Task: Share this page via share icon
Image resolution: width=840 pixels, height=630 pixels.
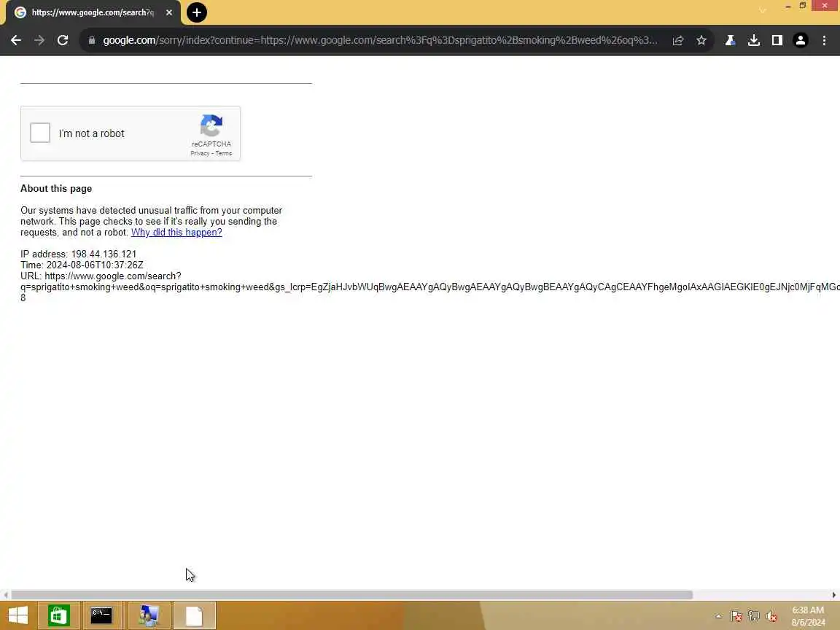Action: [x=678, y=40]
